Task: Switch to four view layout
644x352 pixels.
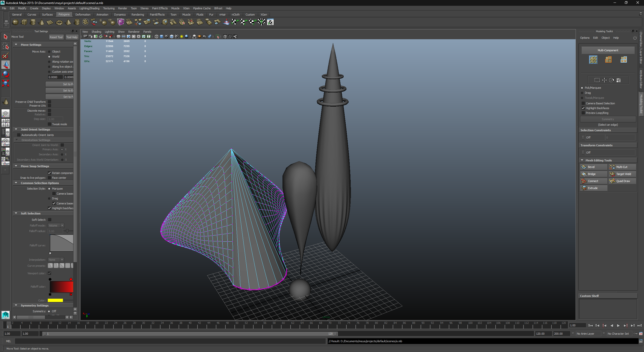Action: [6, 123]
